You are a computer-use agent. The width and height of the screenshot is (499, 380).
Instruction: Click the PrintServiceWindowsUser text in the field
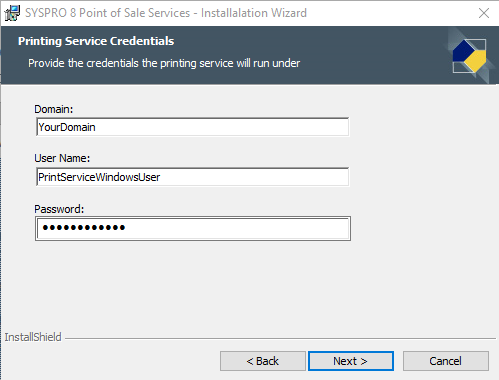click(99, 177)
